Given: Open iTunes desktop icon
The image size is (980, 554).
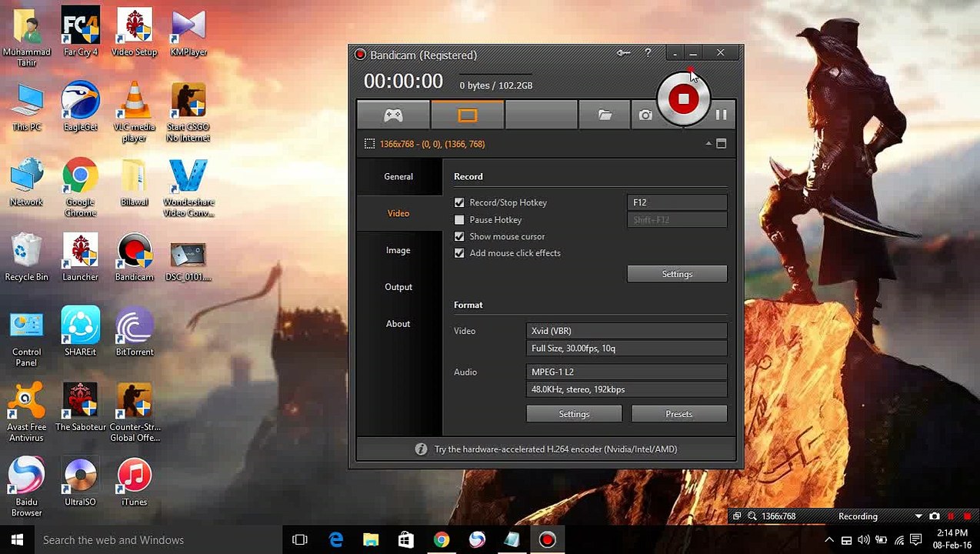Looking at the screenshot, I should [134, 482].
